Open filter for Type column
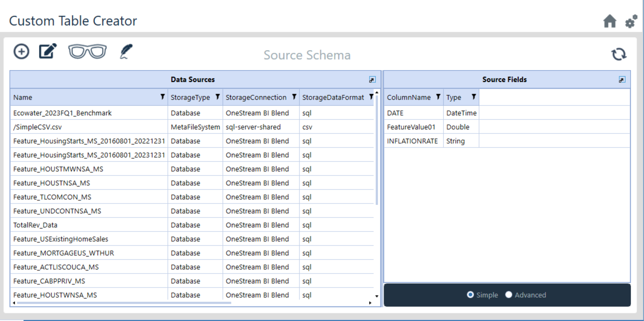This screenshot has width=644, height=321. pyautogui.click(x=474, y=97)
